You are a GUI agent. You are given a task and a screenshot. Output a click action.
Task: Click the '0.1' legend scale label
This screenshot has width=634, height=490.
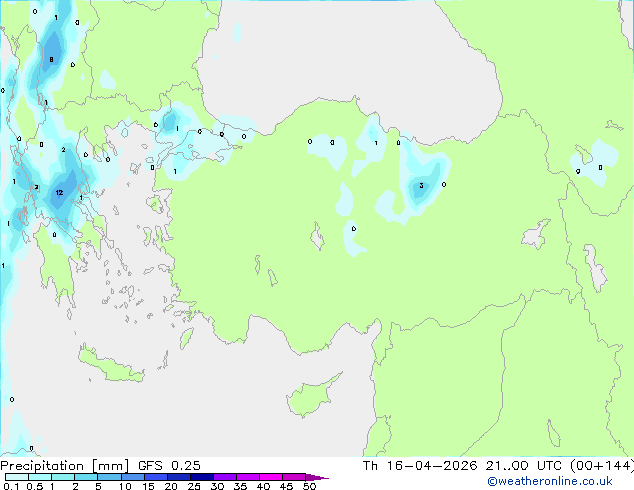tap(11, 486)
